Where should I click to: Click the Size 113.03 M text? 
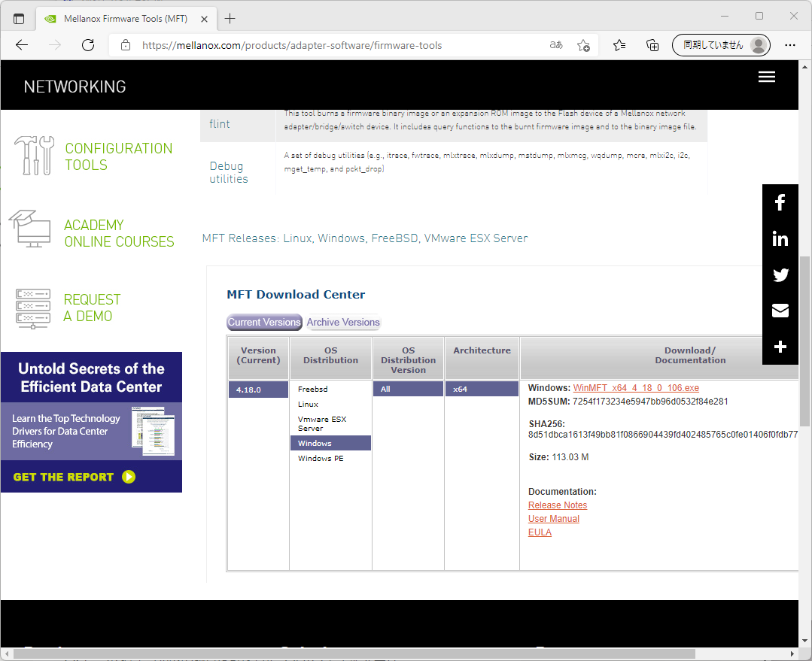(558, 457)
